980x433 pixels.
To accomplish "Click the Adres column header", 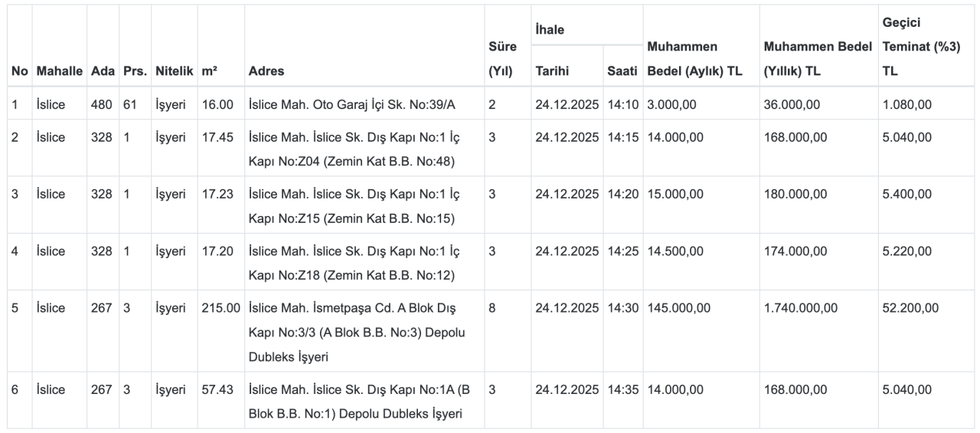I will pyautogui.click(x=266, y=71).
